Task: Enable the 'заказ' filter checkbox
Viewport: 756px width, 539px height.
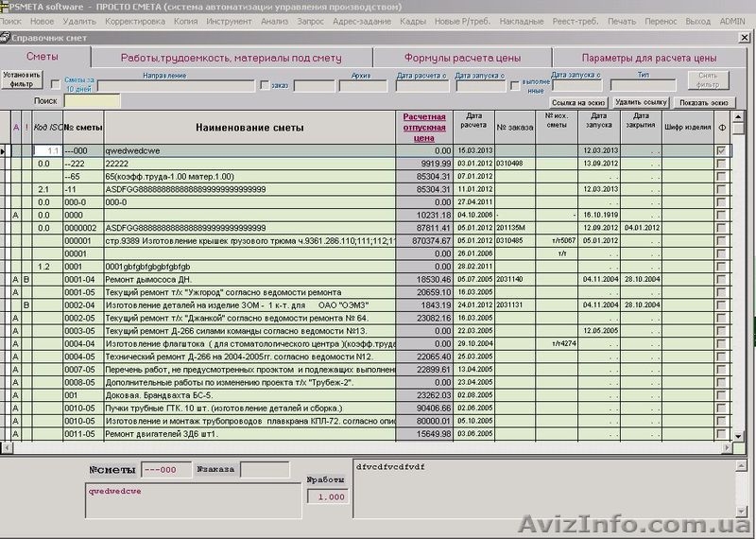Action: pyautogui.click(x=264, y=85)
